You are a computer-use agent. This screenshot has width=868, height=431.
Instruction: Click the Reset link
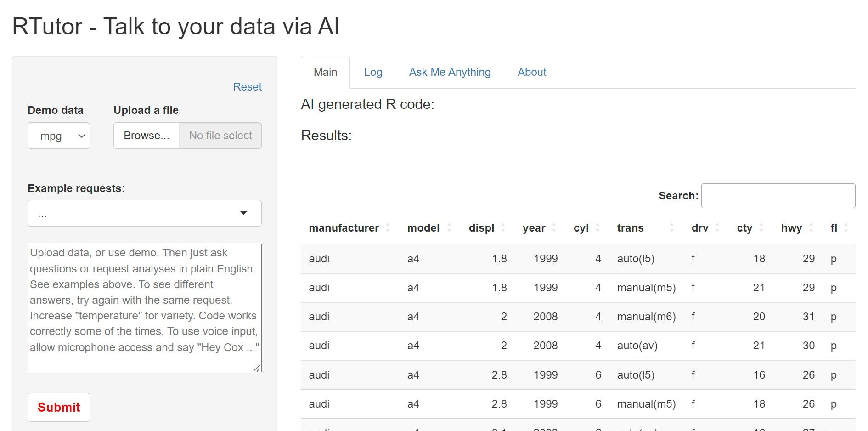pos(247,87)
